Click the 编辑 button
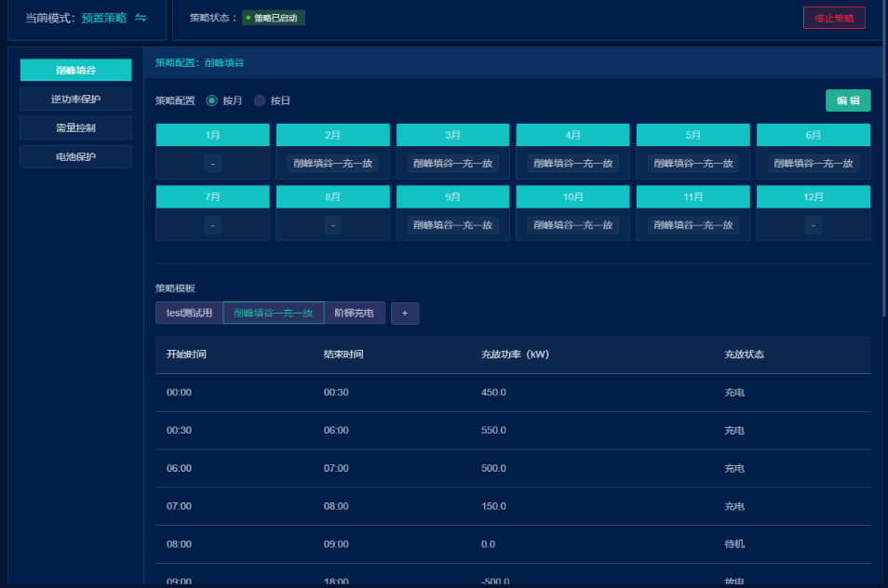Screen dimensions: 888x588 [x=847, y=100]
